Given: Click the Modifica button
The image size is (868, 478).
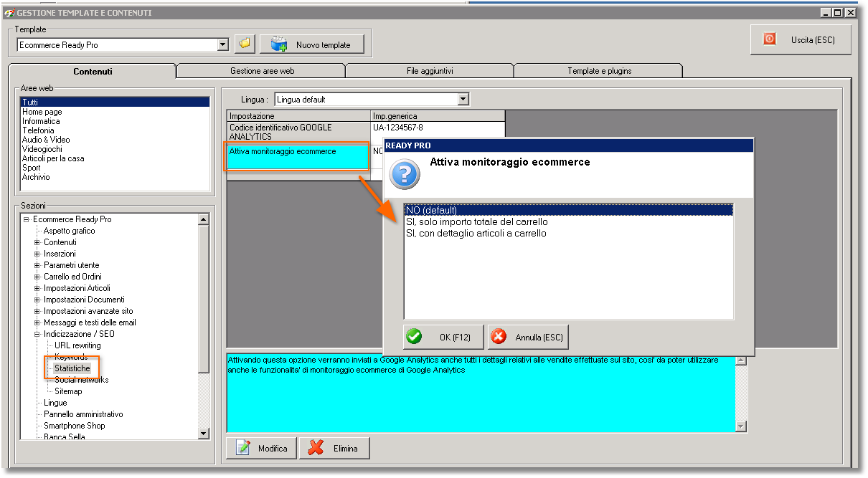Looking at the screenshot, I should 261,449.
